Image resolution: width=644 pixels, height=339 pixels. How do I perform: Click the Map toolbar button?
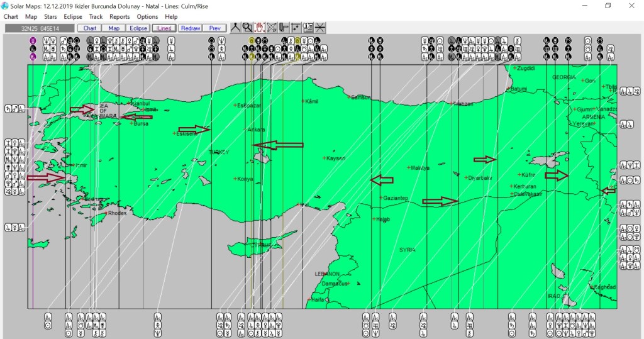[114, 28]
